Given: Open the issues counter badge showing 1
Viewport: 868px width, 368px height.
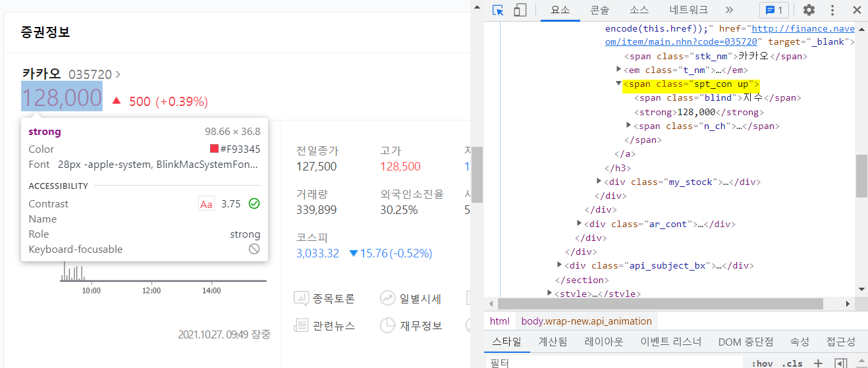Looking at the screenshot, I should [774, 10].
